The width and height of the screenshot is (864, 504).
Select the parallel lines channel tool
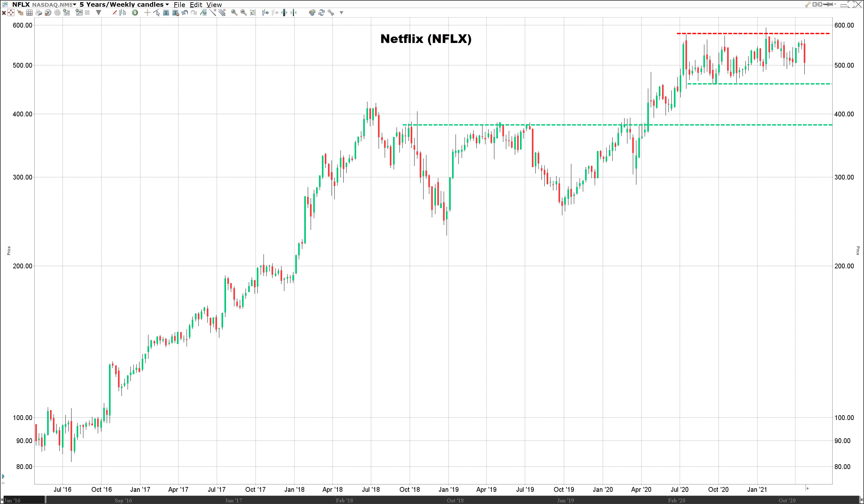tap(222, 13)
